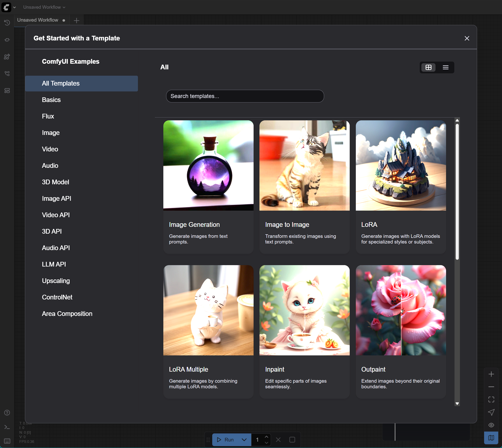Toggle link visibility with the eye icon
This screenshot has width=502, height=448.
(491, 425)
